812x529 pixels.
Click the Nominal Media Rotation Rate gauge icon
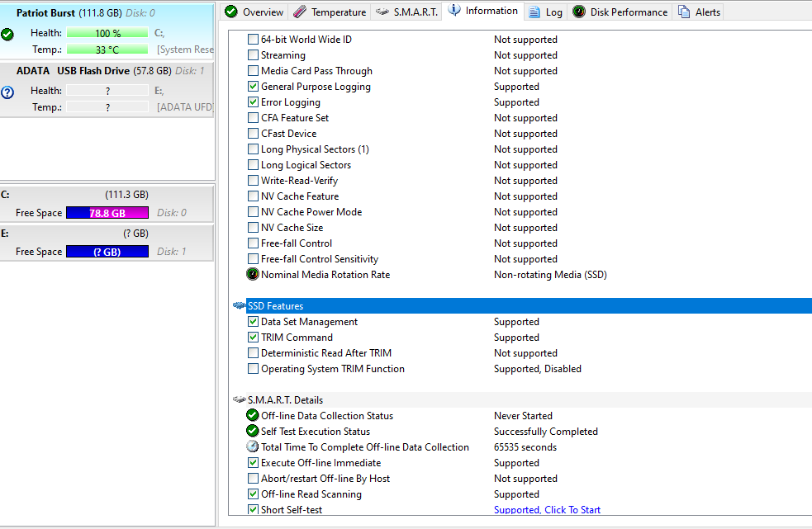pos(253,274)
